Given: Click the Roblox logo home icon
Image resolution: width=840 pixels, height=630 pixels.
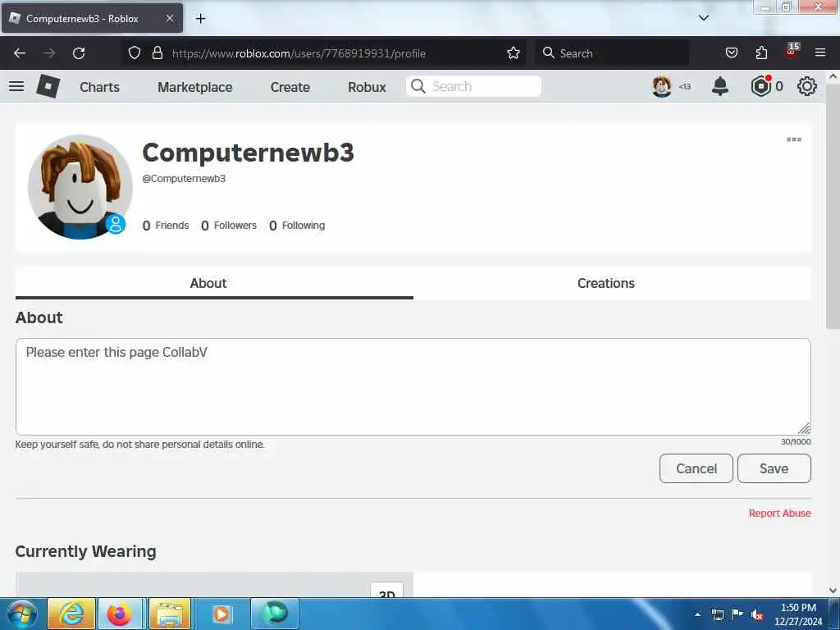Looking at the screenshot, I should coord(48,86).
